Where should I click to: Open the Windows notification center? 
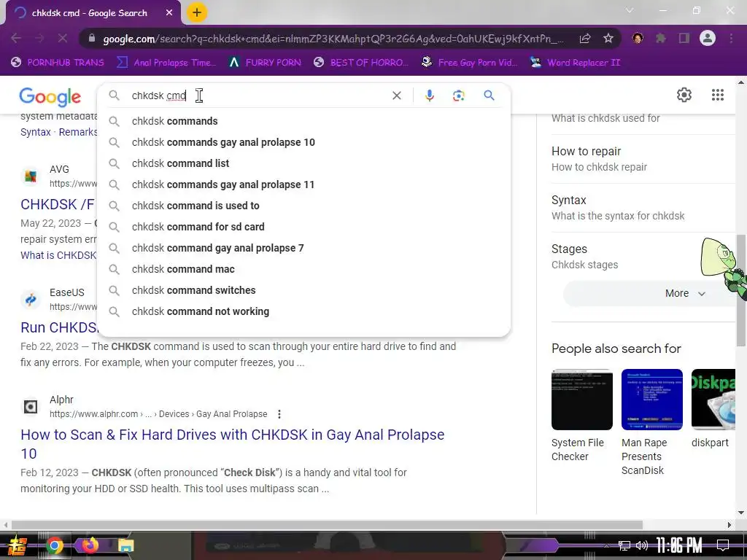click(723, 545)
